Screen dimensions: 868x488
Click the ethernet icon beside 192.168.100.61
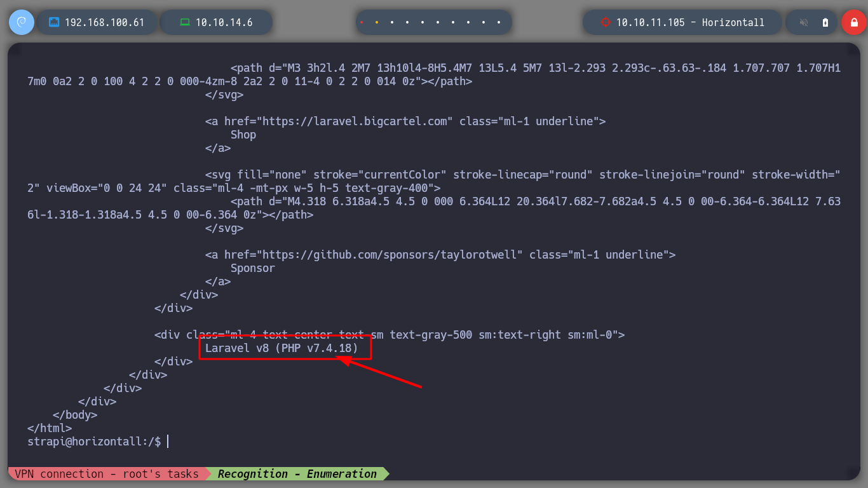point(54,22)
